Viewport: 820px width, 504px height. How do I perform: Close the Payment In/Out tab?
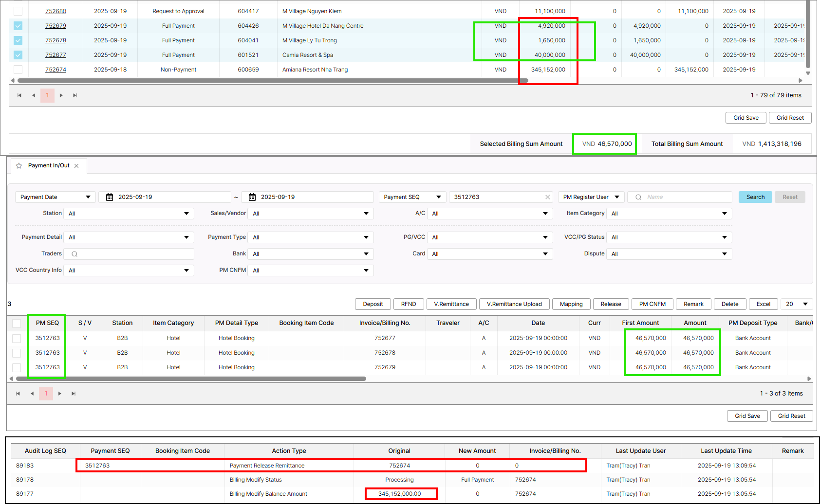(x=76, y=166)
